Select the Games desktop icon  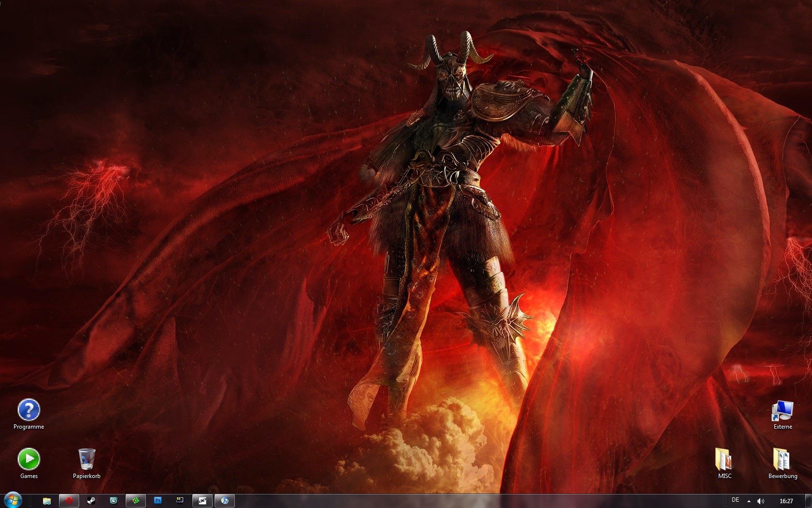pos(29,464)
